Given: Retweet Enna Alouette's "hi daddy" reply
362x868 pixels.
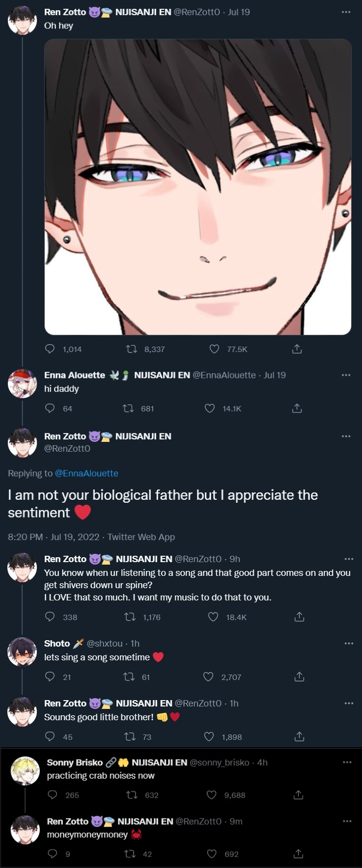Looking at the screenshot, I should (x=128, y=408).
